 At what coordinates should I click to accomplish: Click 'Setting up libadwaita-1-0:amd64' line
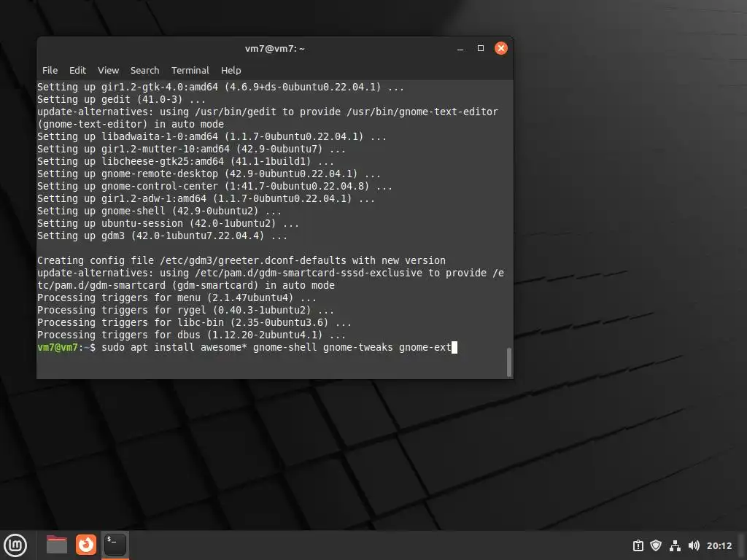(212, 136)
